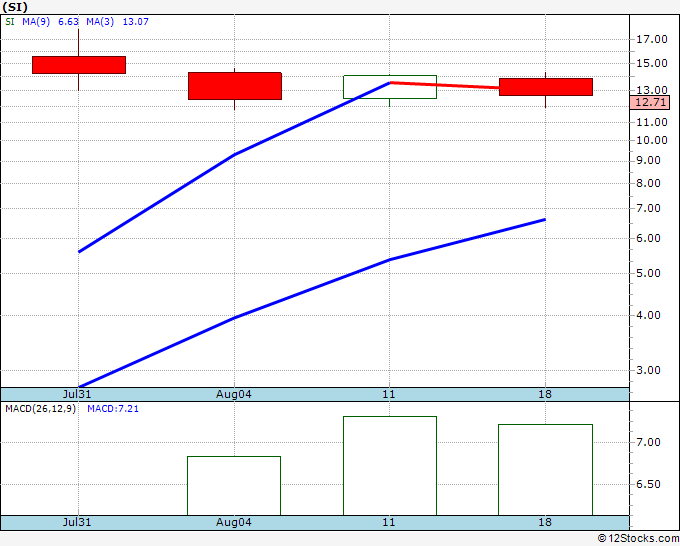Click the red Jul31 candlestick body
Image resolution: width=680 pixels, height=546 pixels.
tap(79, 65)
